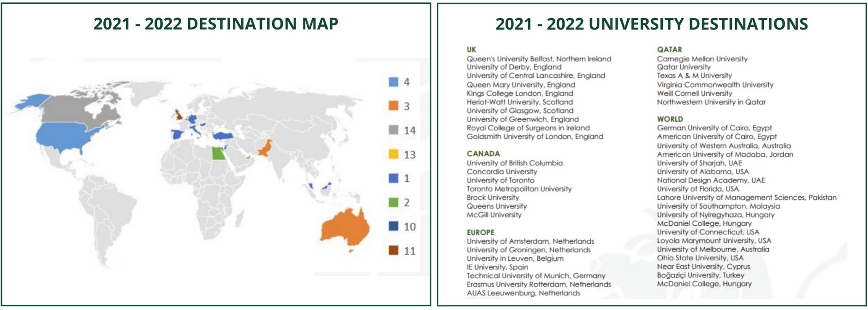Click the orange legend swatch labeled 3
The image size is (868, 310).
click(x=393, y=106)
